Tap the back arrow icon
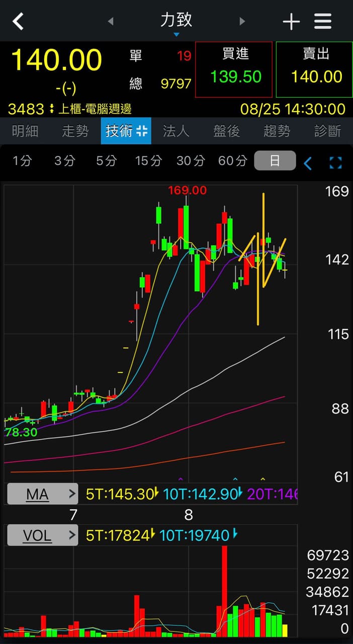Image resolution: width=353 pixels, height=644 pixels. 18,21
